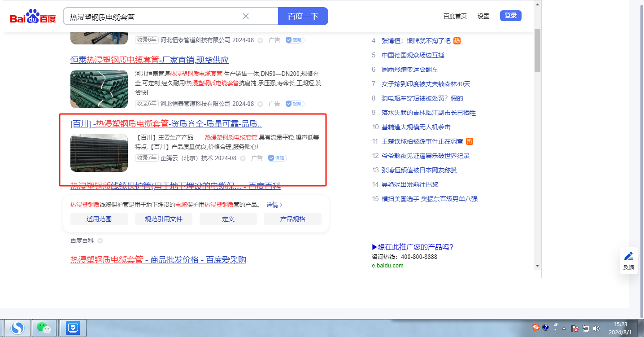
Task: Open the 恒泰热浸塑钢质电缆套管 result link
Action: [x=149, y=60]
